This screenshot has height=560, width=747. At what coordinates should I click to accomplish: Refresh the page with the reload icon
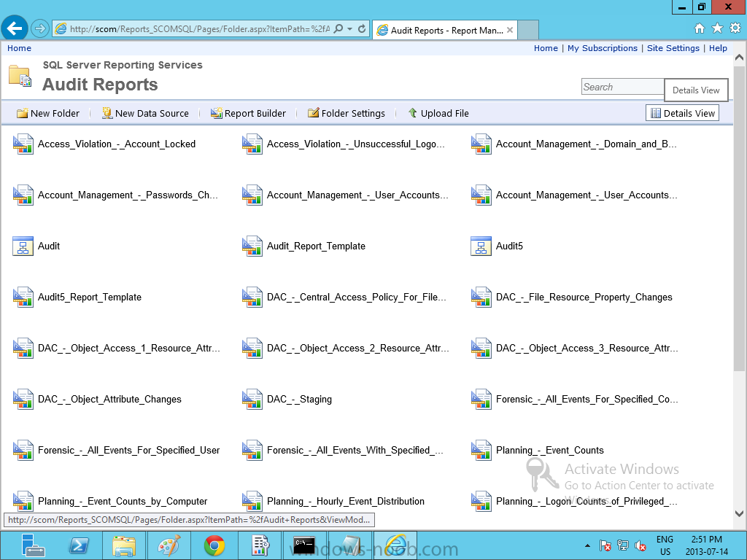362,29
